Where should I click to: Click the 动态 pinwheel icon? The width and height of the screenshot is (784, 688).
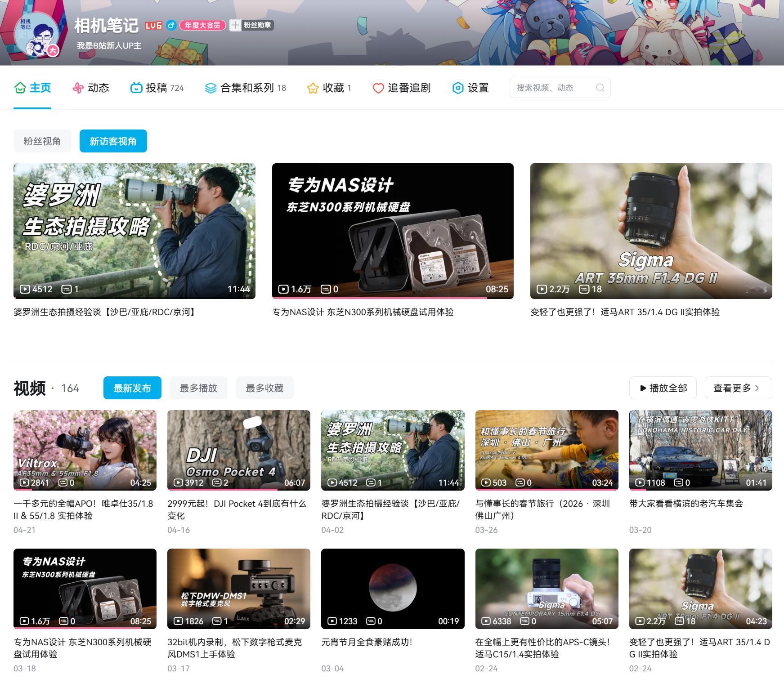coord(78,88)
